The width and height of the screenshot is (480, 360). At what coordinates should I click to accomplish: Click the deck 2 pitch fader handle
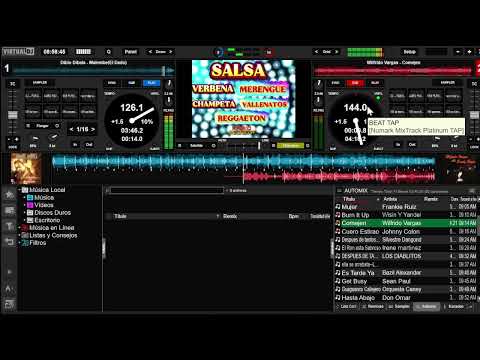click(474, 115)
